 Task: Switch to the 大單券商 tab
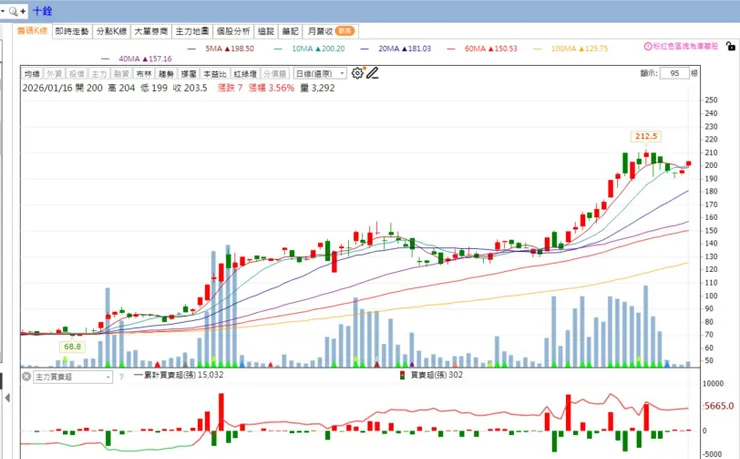pos(151,31)
